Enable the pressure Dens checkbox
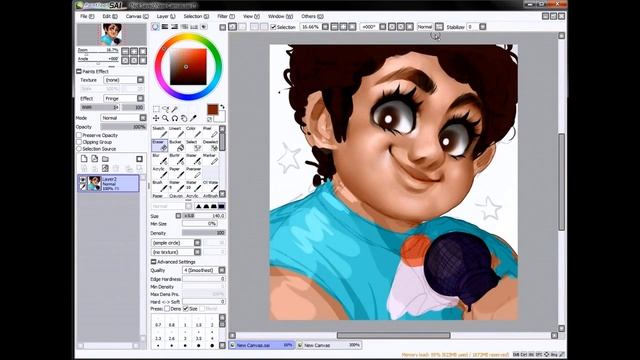The height and width of the screenshot is (360, 640). pyautogui.click(x=167, y=309)
